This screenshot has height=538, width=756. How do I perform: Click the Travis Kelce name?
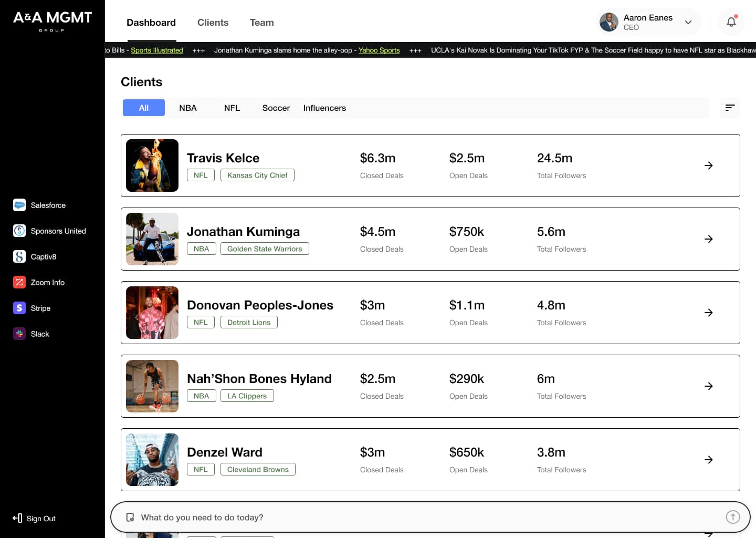coord(223,158)
